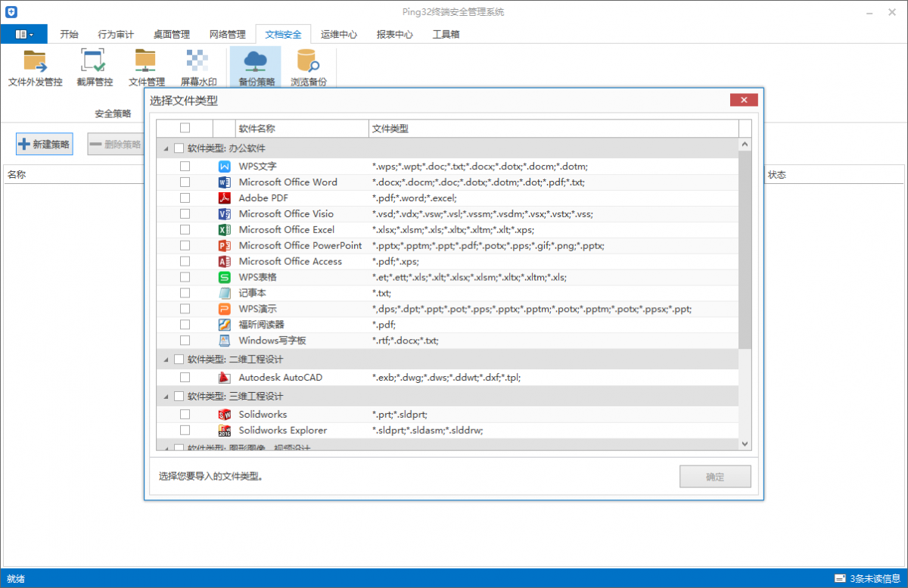Switch to the 工具箱 tab
Screen dimensions: 908x588
coord(446,34)
